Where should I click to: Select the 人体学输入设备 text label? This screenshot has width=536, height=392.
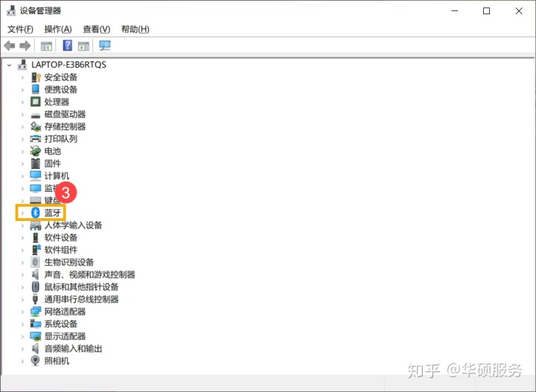[x=73, y=225]
